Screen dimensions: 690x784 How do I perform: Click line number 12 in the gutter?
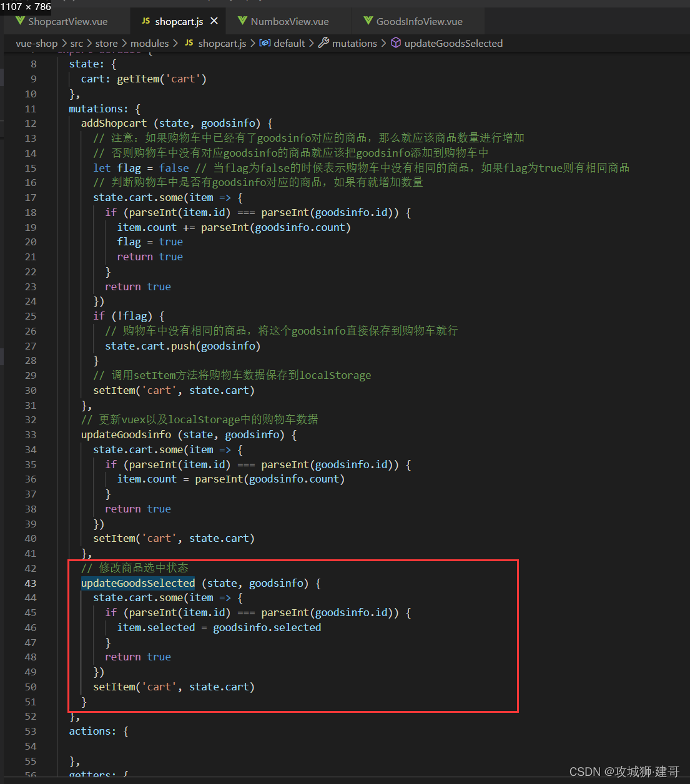click(31, 124)
